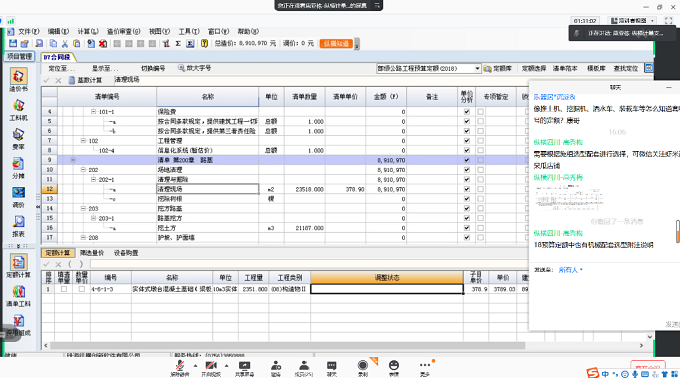Collapse the row 9 第200章 tree node
The image size is (680, 378).
coord(73,160)
